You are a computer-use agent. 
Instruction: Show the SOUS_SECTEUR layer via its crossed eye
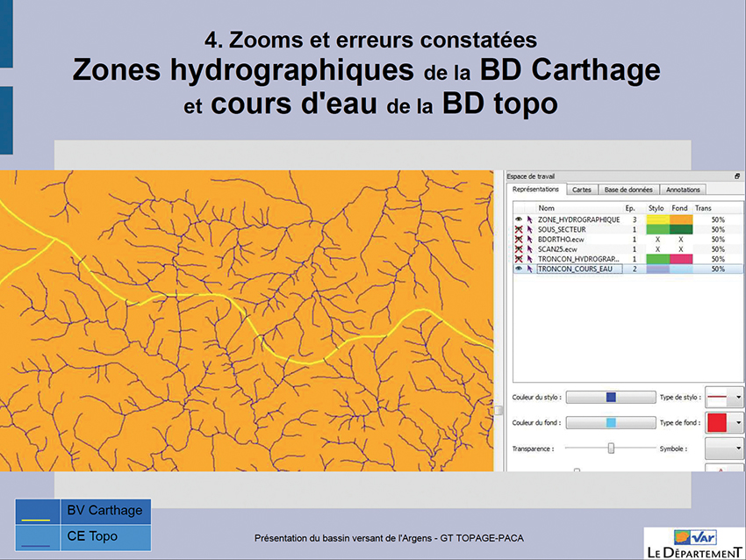pyautogui.click(x=518, y=229)
